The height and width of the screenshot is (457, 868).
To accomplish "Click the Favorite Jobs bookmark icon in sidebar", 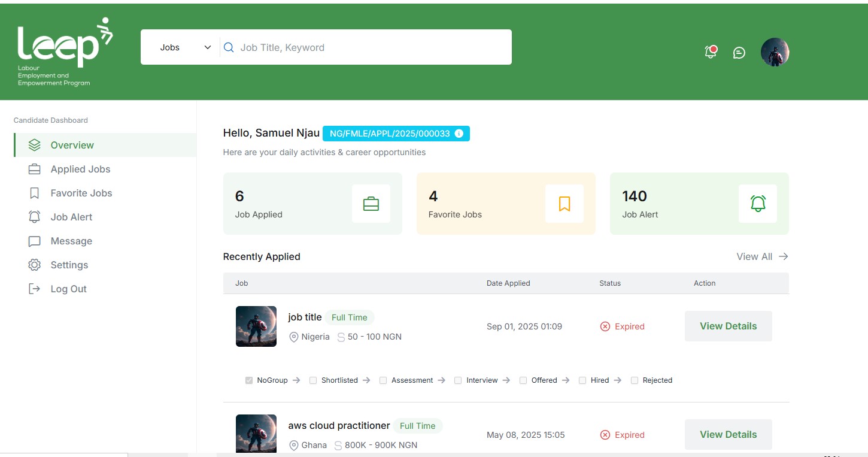I will point(34,193).
